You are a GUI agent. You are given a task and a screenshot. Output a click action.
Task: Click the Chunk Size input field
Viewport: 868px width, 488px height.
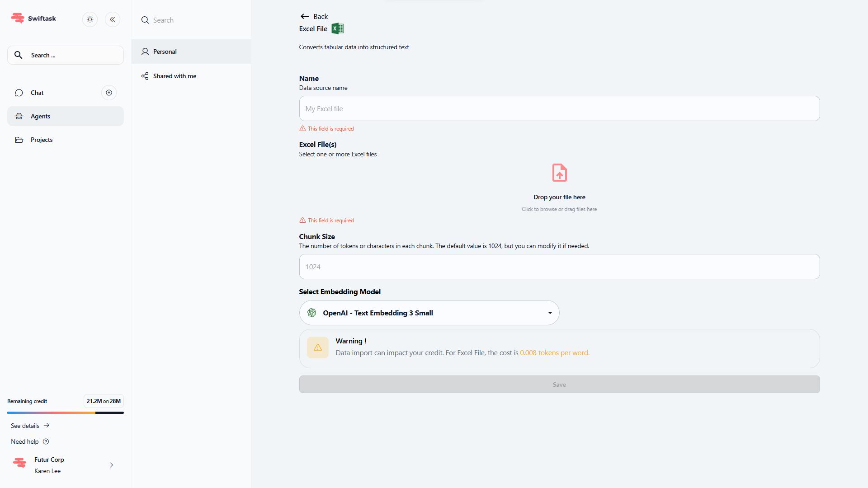559,267
